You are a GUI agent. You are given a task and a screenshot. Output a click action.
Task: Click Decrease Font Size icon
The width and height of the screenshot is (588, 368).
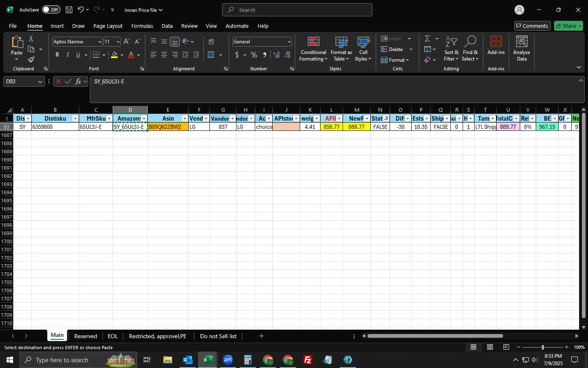(x=137, y=42)
